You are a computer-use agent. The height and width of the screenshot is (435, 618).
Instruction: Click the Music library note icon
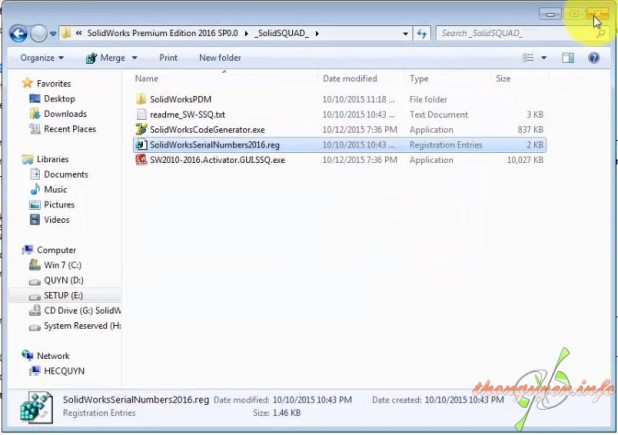point(35,189)
